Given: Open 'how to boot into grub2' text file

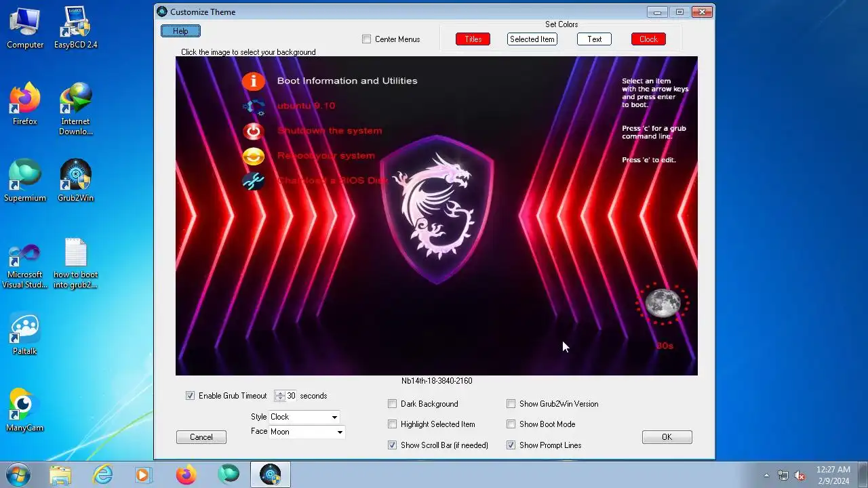Looking at the screenshot, I should (x=75, y=262).
